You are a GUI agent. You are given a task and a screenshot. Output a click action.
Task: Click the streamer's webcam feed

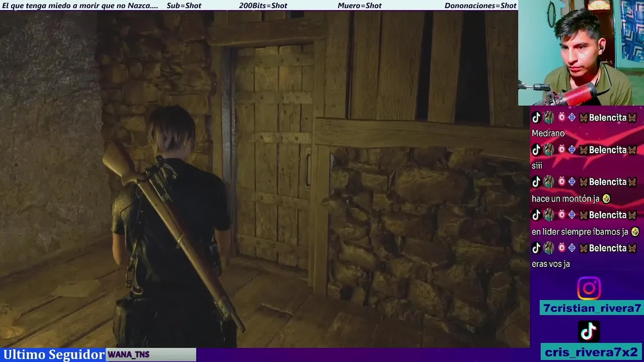click(x=581, y=52)
